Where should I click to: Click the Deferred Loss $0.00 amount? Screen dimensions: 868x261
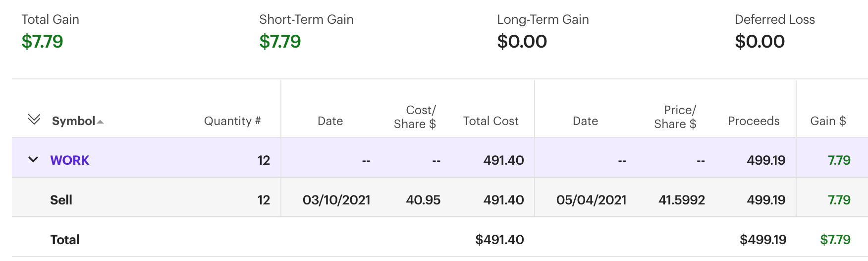pyautogui.click(x=760, y=42)
